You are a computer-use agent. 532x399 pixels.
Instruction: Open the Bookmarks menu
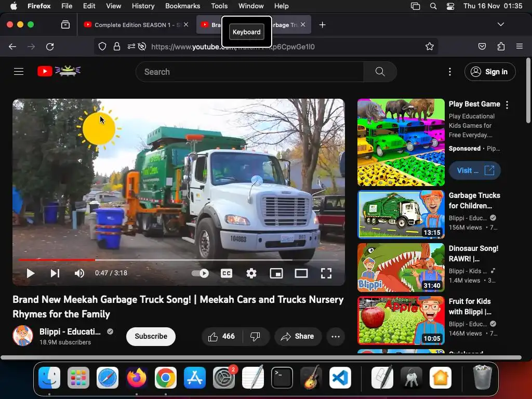pos(182,6)
